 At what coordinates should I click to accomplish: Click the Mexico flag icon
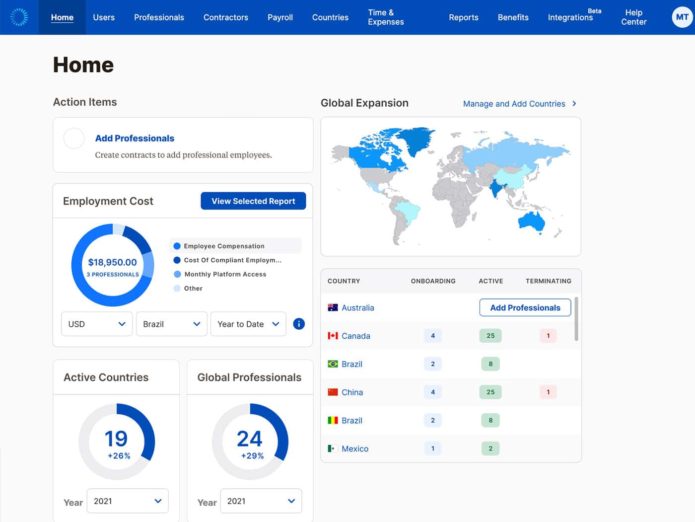[332, 449]
